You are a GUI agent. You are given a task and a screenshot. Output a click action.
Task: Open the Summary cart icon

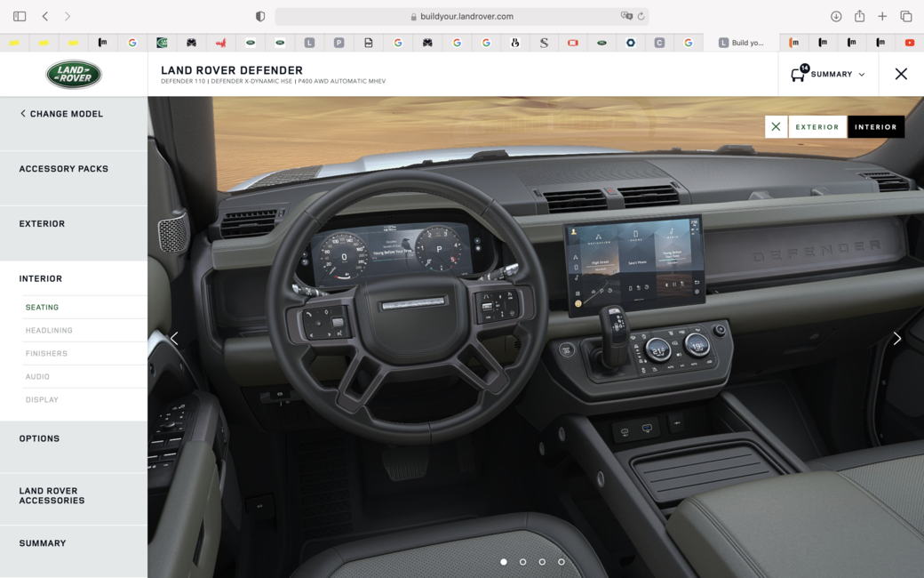tap(799, 74)
